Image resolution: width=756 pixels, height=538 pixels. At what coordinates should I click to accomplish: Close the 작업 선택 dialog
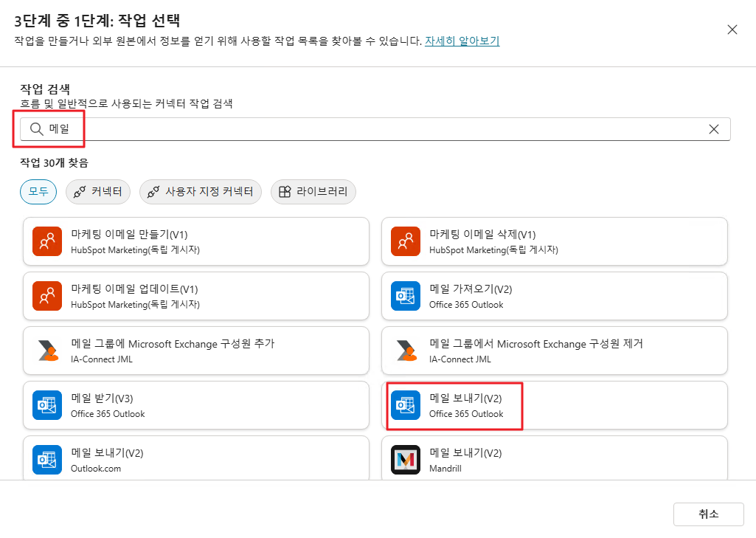732,30
